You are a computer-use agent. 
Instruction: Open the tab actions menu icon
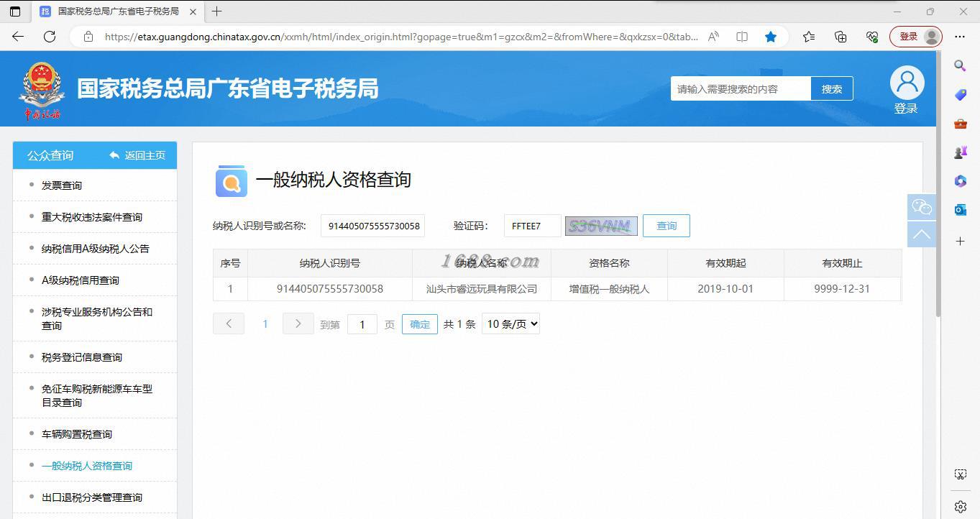point(15,12)
